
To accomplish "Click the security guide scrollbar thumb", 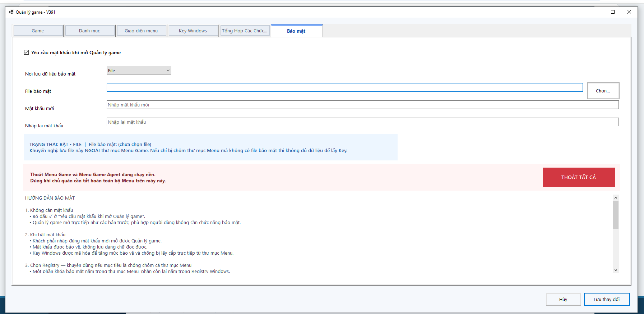I will pyautogui.click(x=616, y=215).
